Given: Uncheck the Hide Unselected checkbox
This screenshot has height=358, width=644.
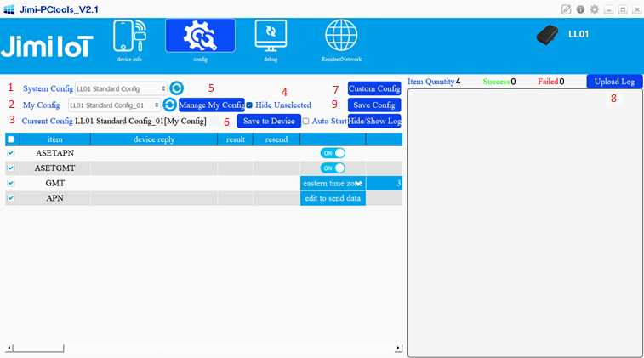Looking at the screenshot, I should point(249,105).
